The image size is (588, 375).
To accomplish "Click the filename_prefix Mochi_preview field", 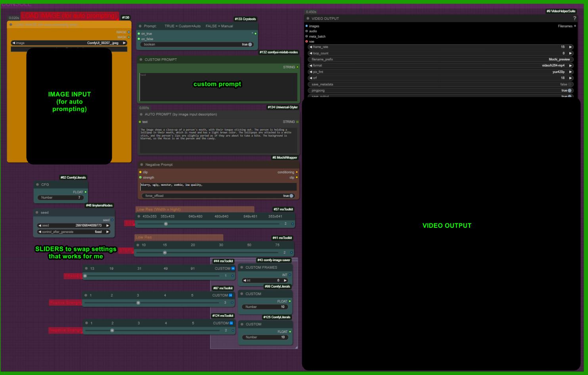I will (x=440, y=60).
